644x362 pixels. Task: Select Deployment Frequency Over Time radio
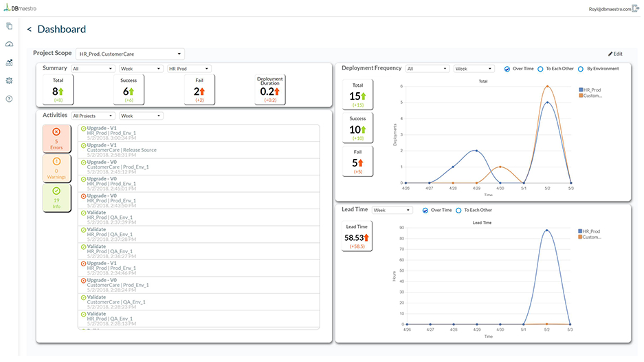tap(507, 69)
